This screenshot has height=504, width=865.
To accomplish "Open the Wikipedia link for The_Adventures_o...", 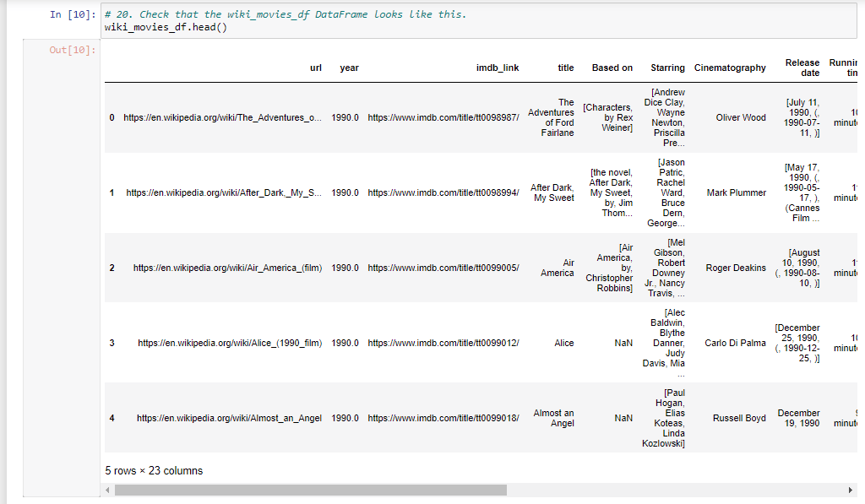I will click(225, 117).
